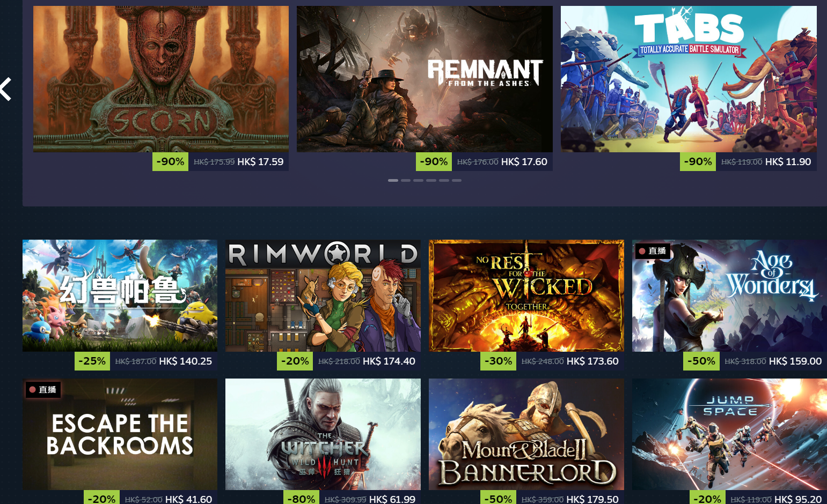
Task: Click live broadcast badge on Escape the Backrooms
Action: 43,390
